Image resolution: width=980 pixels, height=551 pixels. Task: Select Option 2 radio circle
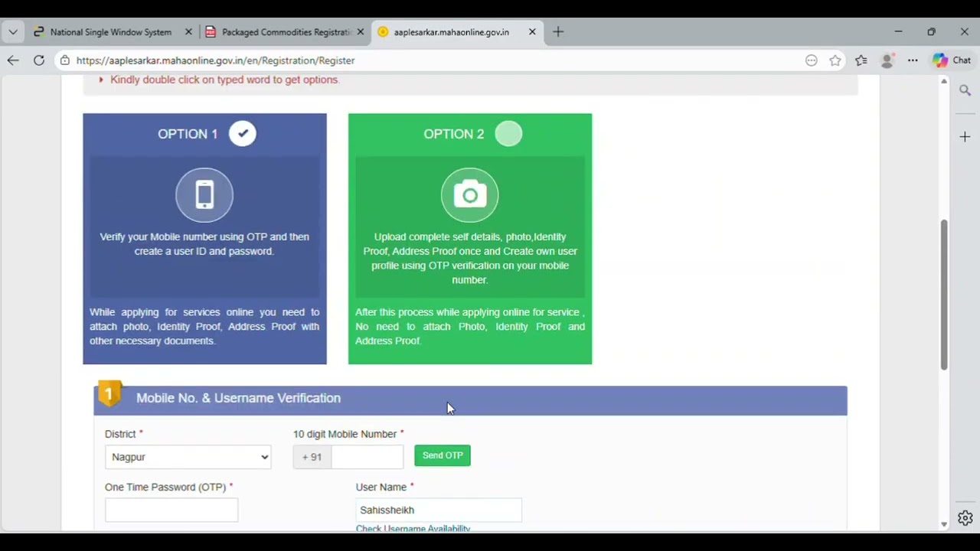508,134
